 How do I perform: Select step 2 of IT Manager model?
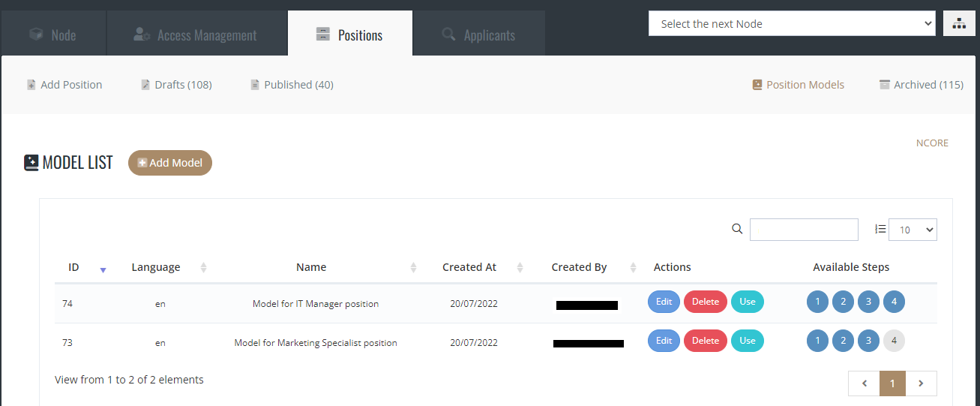(843, 302)
